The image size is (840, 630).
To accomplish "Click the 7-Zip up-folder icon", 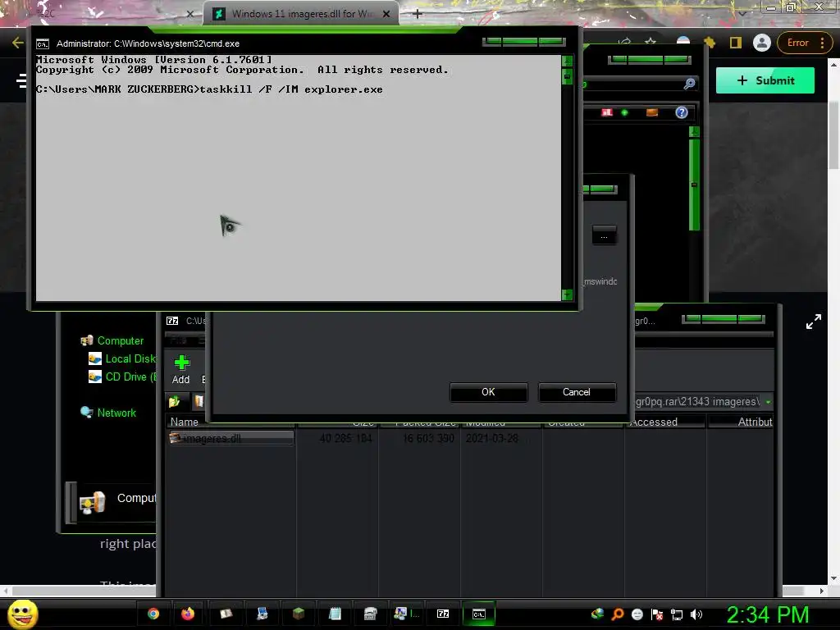I will pyautogui.click(x=175, y=401).
